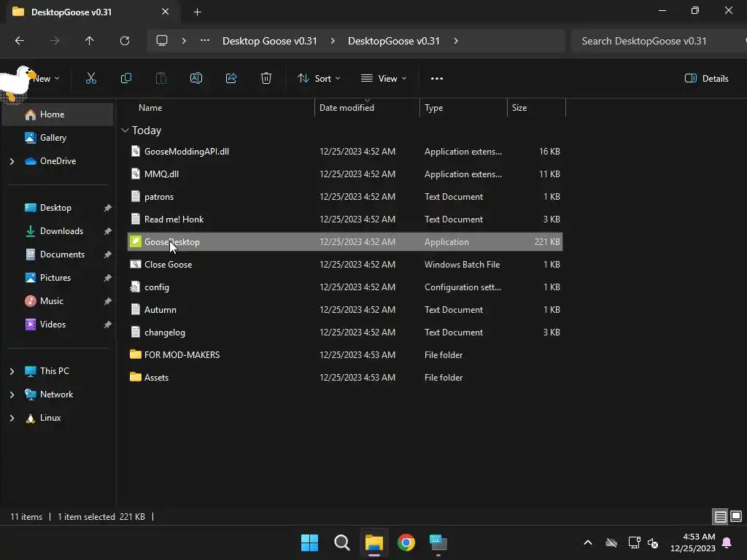The width and height of the screenshot is (747, 560).
Task: Open Videos in the navigation pane
Action: click(58, 324)
